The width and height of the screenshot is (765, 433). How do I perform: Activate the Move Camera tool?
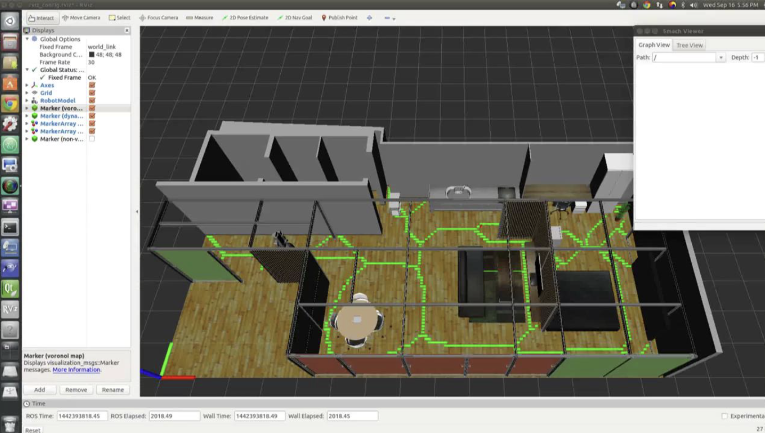click(x=81, y=18)
